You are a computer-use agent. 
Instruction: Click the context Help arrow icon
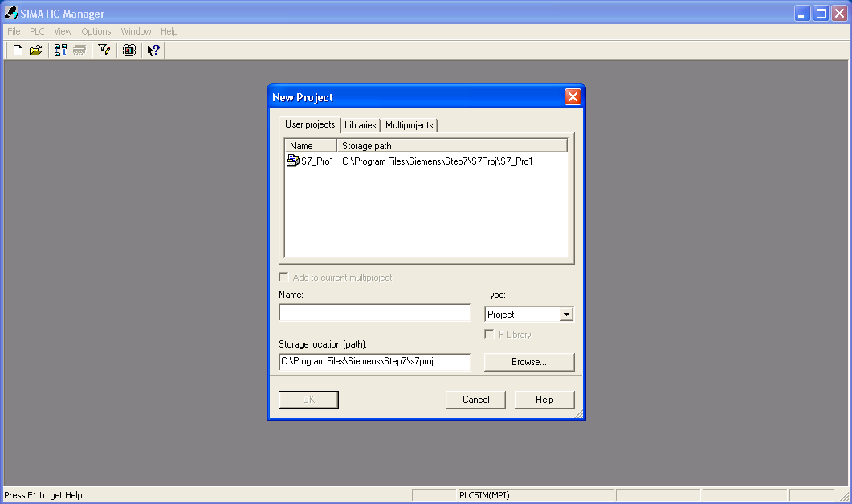pos(153,51)
